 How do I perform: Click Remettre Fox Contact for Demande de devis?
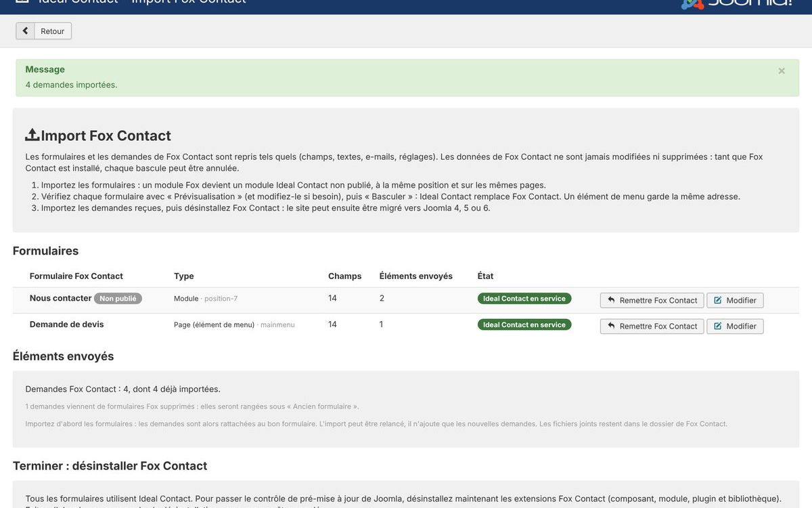point(652,326)
